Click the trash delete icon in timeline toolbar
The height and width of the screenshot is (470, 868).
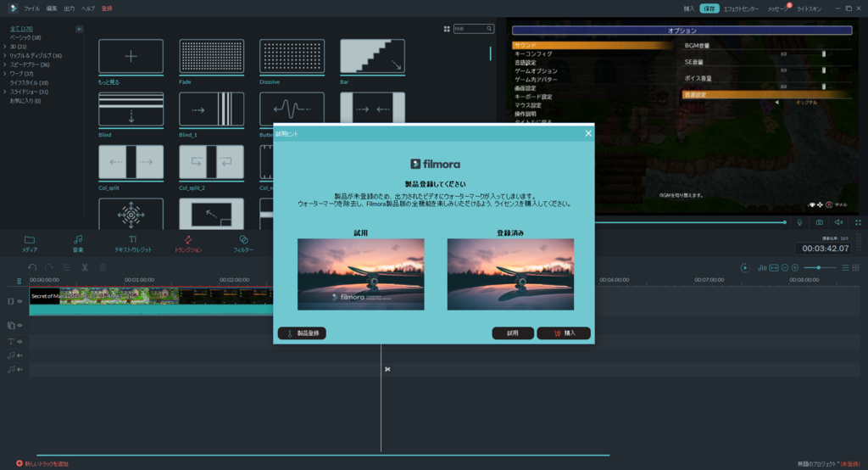pyautogui.click(x=103, y=268)
